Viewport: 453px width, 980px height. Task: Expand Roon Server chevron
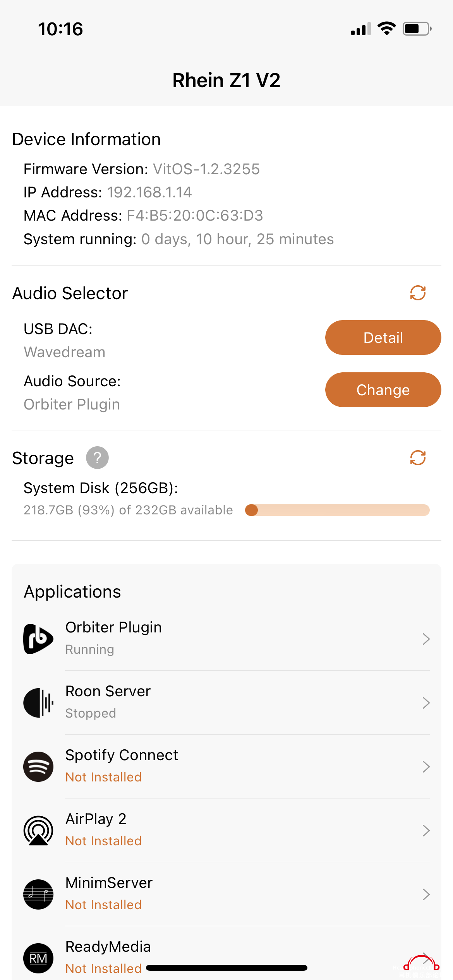coord(426,703)
